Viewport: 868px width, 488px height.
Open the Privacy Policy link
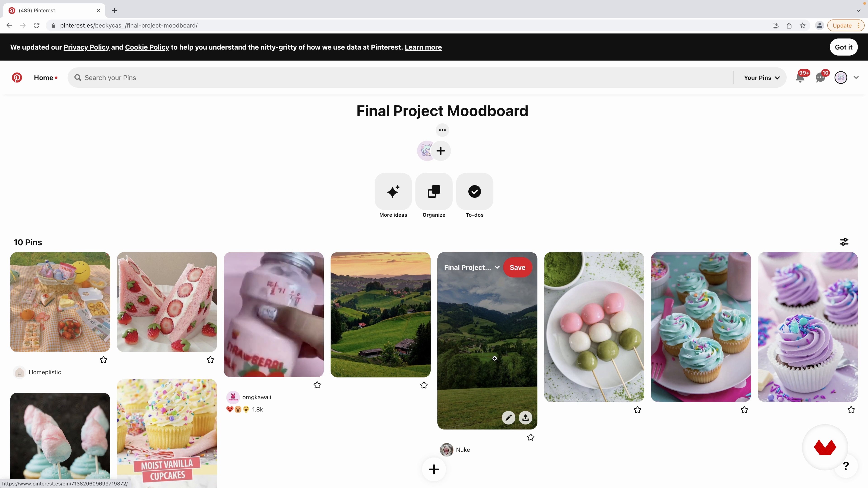(x=87, y=47)
